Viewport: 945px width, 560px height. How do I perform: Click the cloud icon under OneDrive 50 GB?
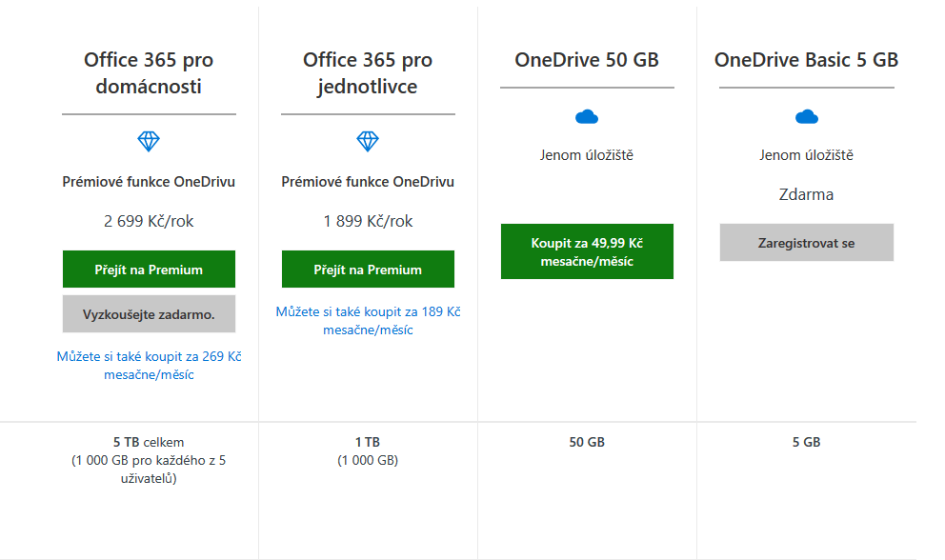point(587,116)
